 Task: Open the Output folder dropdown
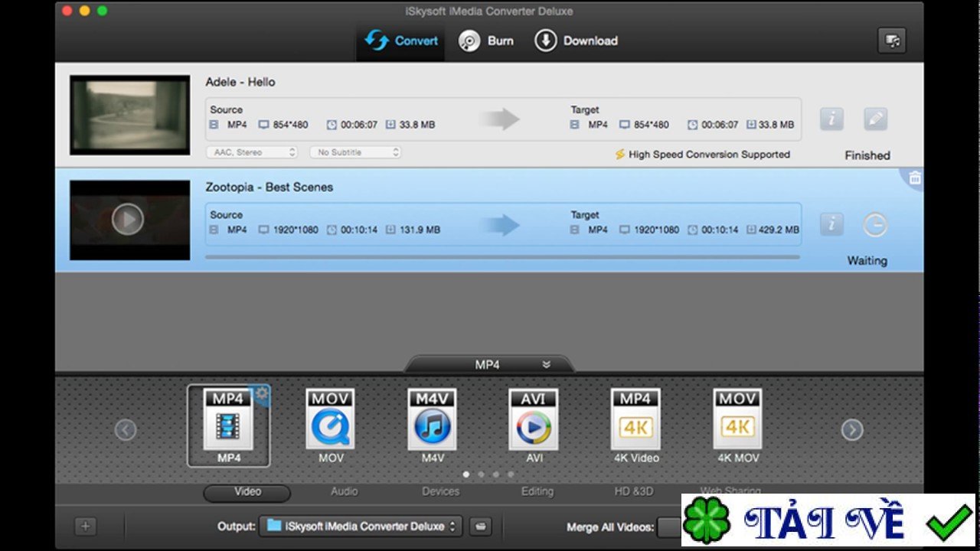point(360,527)
